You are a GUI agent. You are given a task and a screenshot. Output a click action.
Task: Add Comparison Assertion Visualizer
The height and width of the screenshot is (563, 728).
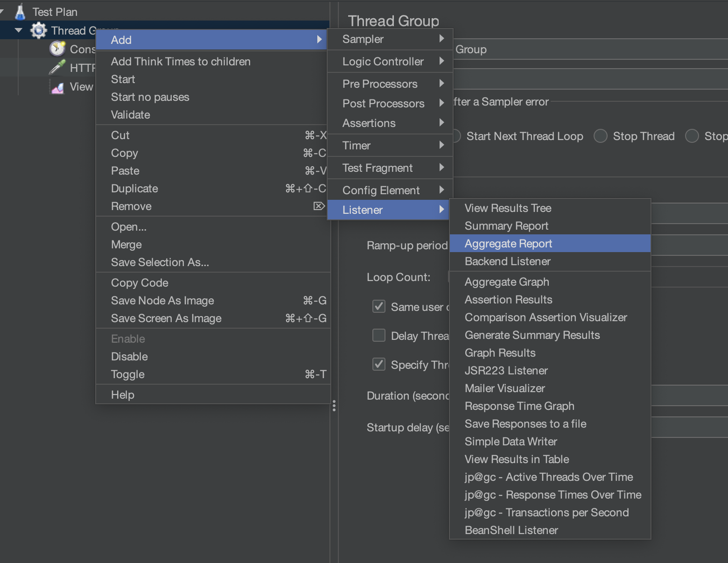[x=550, y=317]
